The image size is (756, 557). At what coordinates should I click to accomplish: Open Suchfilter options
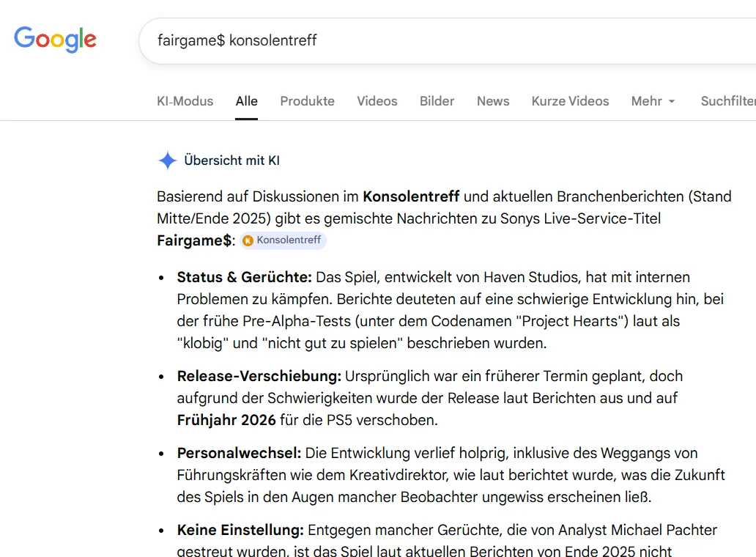point(728,101)
